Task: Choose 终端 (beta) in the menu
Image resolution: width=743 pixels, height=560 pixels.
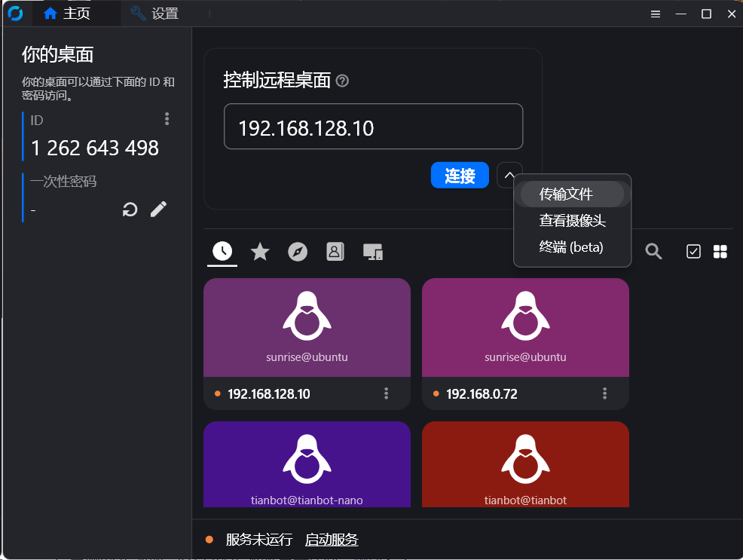Action: point(571,247)
